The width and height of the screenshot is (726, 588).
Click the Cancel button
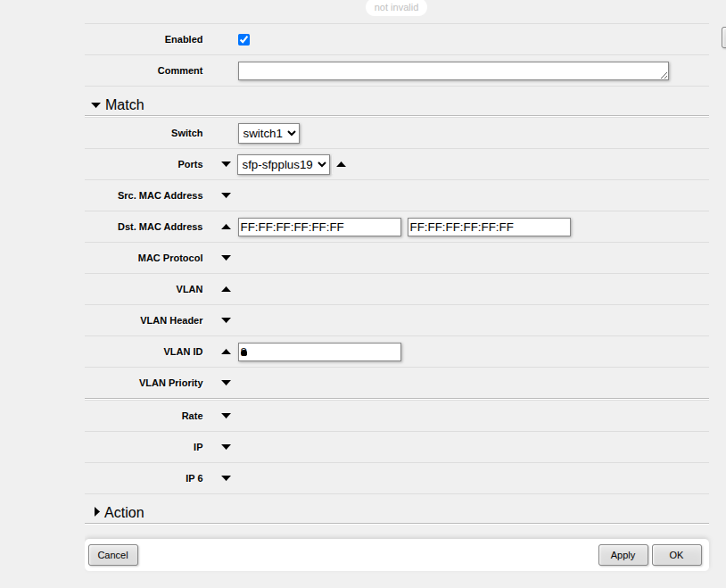(113, 555)
